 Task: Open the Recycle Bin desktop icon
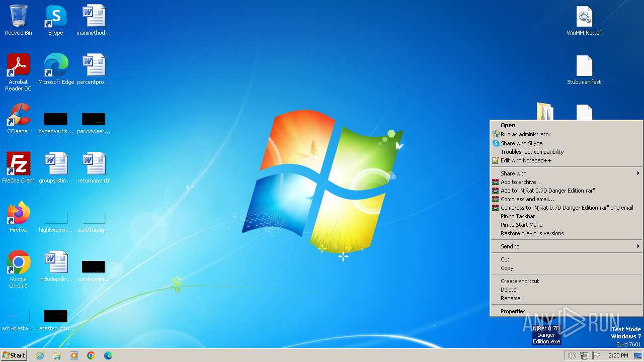coord(18,21)
